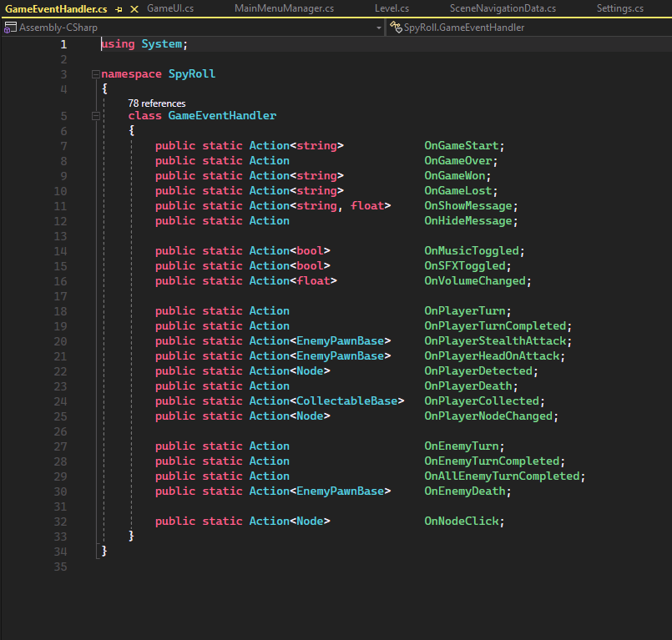
Task: Click the Assembly-CSharp project icon
Action: [10, 28]
